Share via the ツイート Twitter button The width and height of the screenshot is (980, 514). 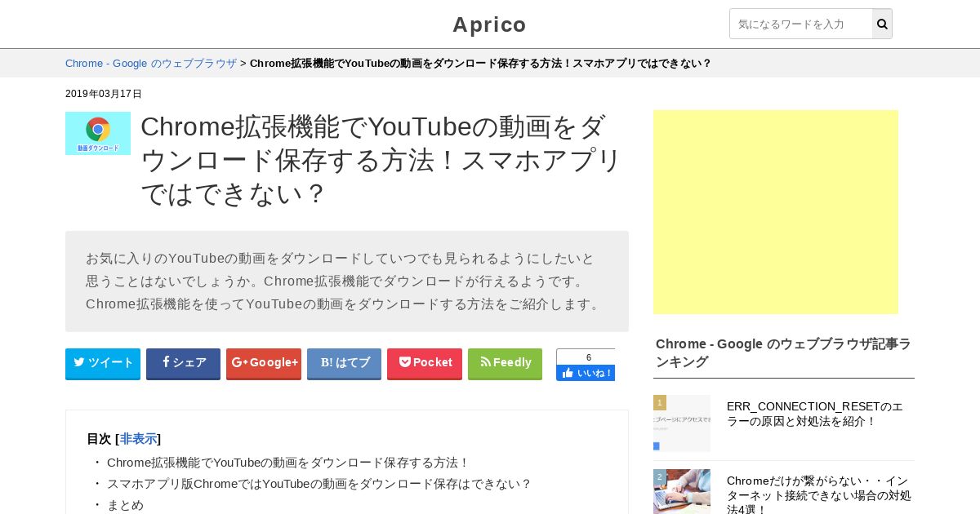coord(103,363)
